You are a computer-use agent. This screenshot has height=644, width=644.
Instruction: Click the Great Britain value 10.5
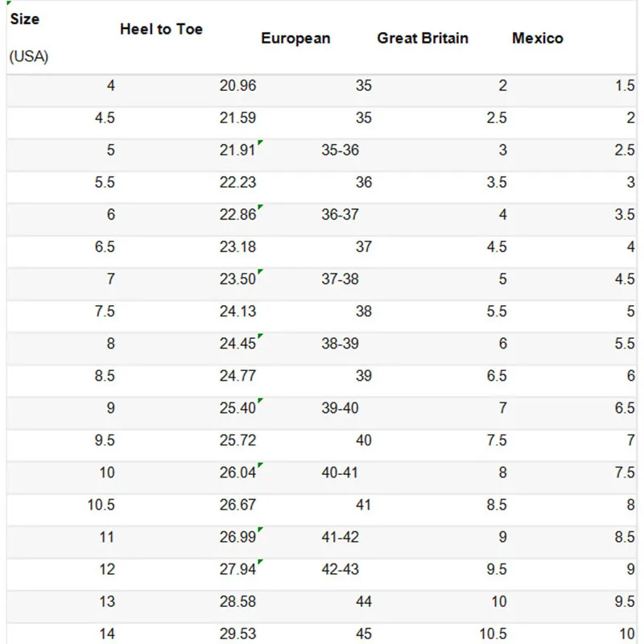pyautogui.click(x=493, y=634)
